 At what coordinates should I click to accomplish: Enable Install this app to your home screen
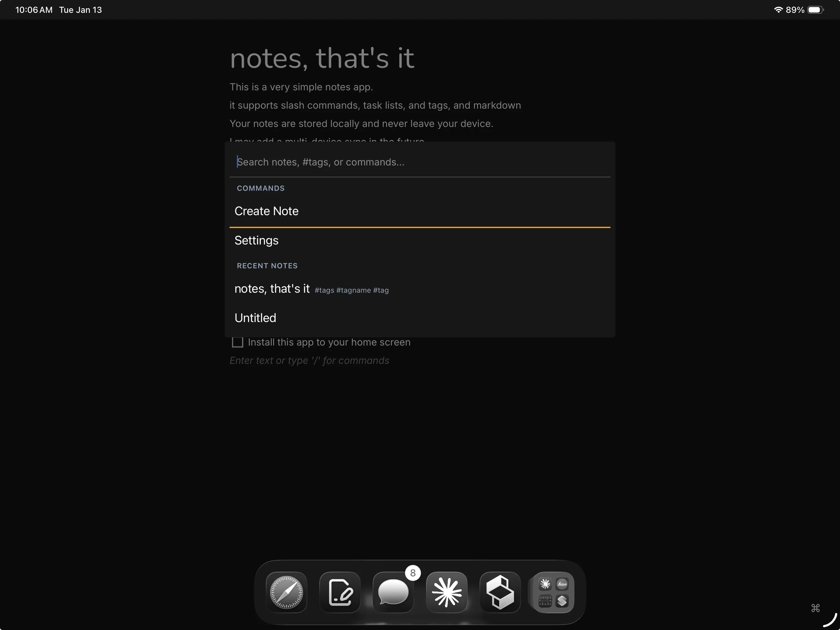click(x=237, y=342)
